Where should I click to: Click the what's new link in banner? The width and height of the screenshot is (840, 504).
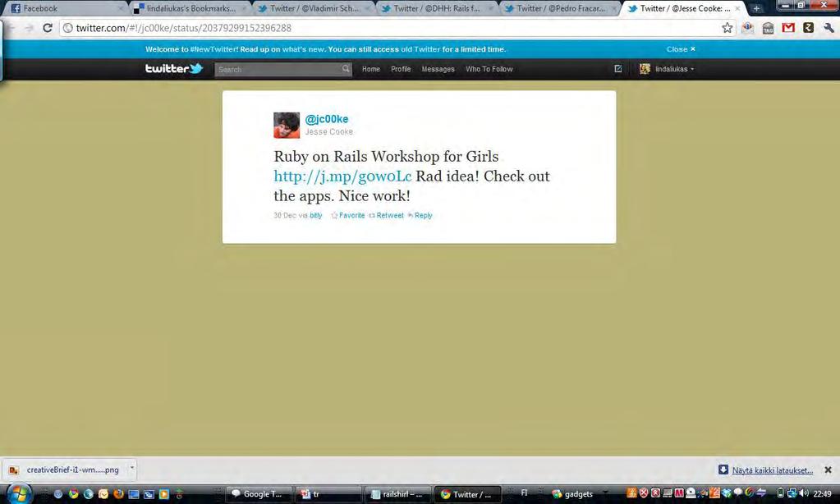click(x=303, y=49)
